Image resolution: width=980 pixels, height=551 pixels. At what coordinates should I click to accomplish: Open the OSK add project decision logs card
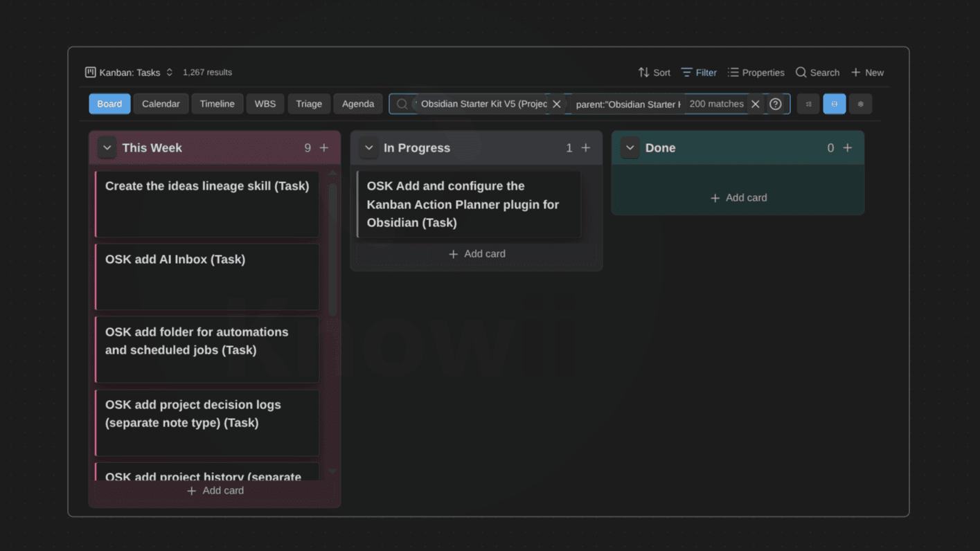click(207, 422)
